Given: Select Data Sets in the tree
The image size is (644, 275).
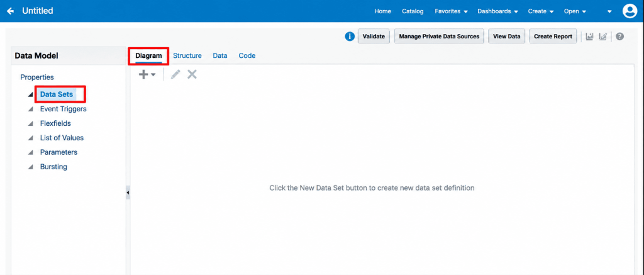Looking at the screenshot, I should coord(56,94).
